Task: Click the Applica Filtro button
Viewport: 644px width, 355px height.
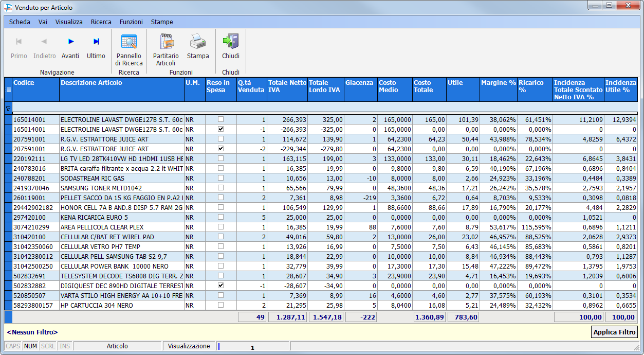Action: point(615,332)
